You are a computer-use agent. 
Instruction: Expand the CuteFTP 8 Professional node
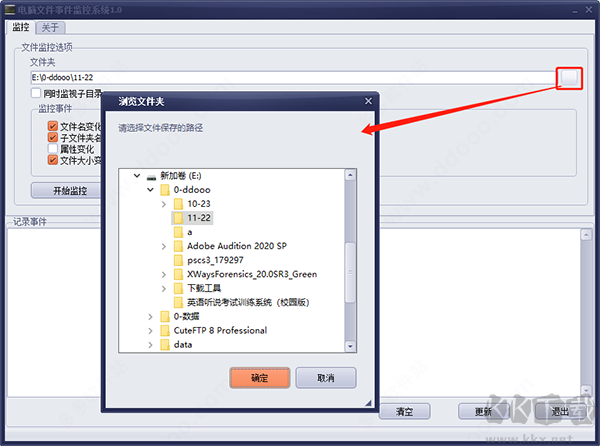point(150,331)
